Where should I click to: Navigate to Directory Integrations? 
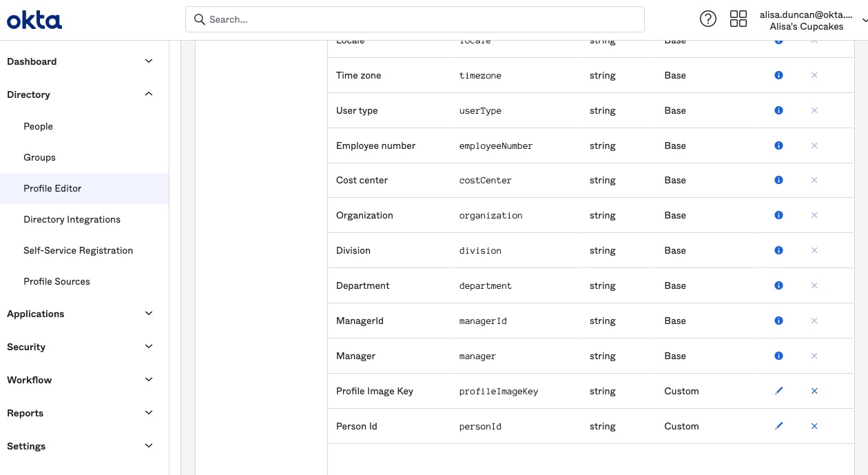72,219
